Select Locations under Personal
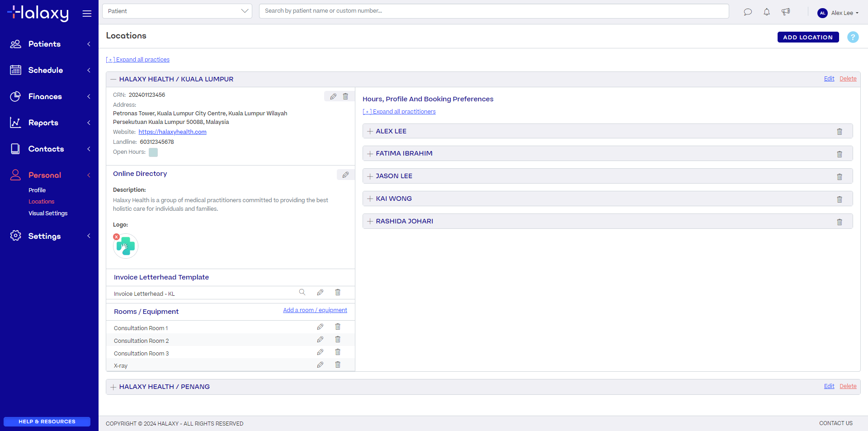 click(x=41, y=202)
